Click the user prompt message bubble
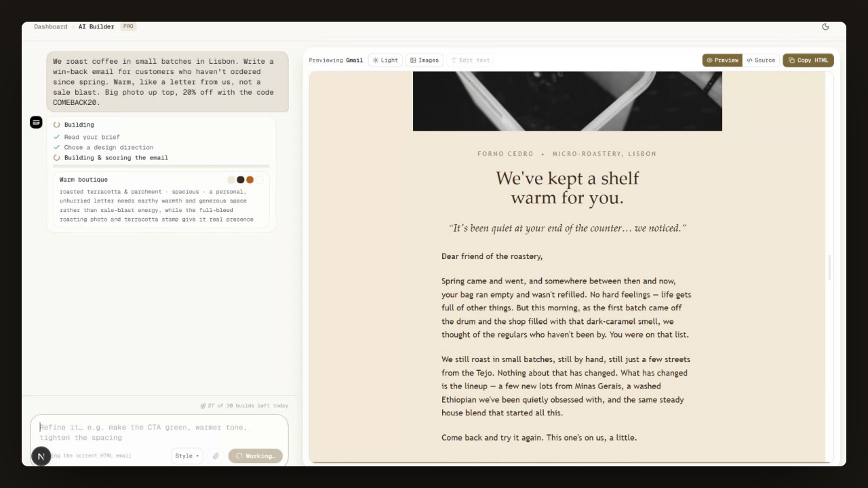 [167, 82]
